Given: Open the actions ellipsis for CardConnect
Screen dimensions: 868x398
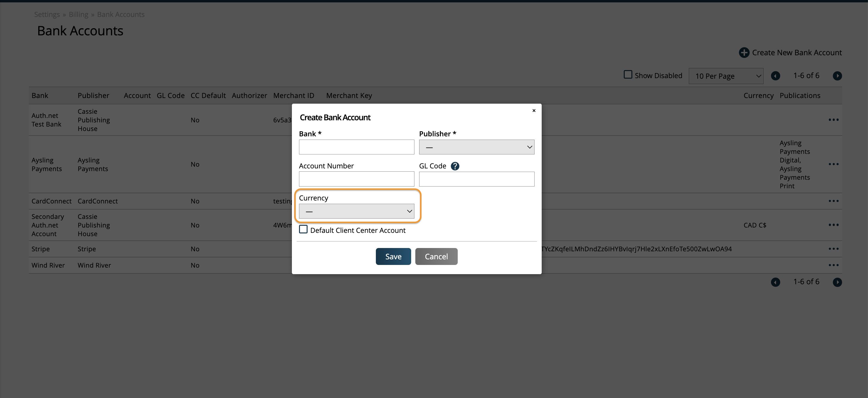Looking at the screenshot, I should coord(834,201).
